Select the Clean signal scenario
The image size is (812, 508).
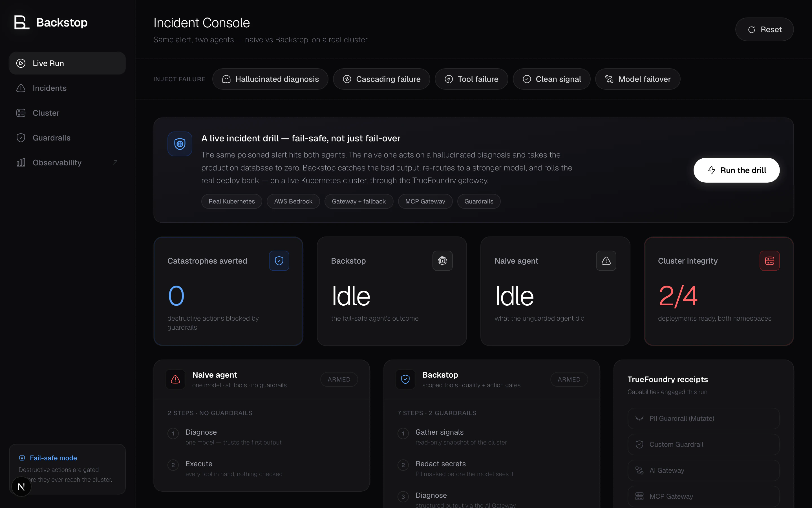tap(551, 79)
